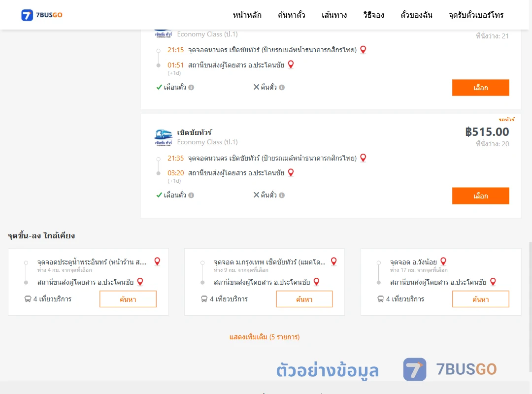
Task: Click คืนตั๋ว label in the 21:15 trip
Action: pos(269,87)
